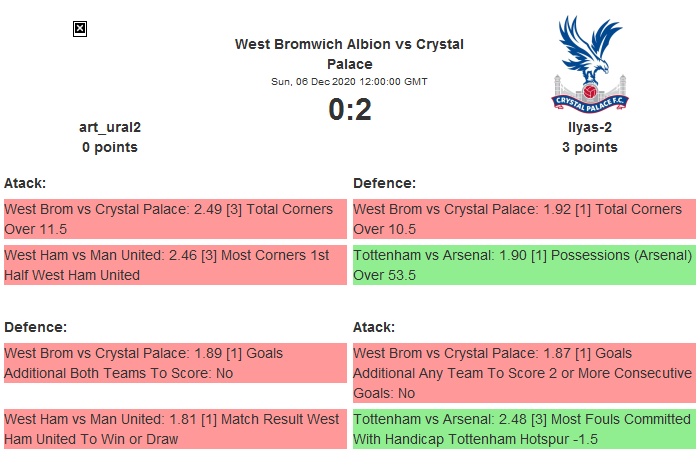Select the Most Corners 1st Half West Ham bet

click(x=175, y=265)
